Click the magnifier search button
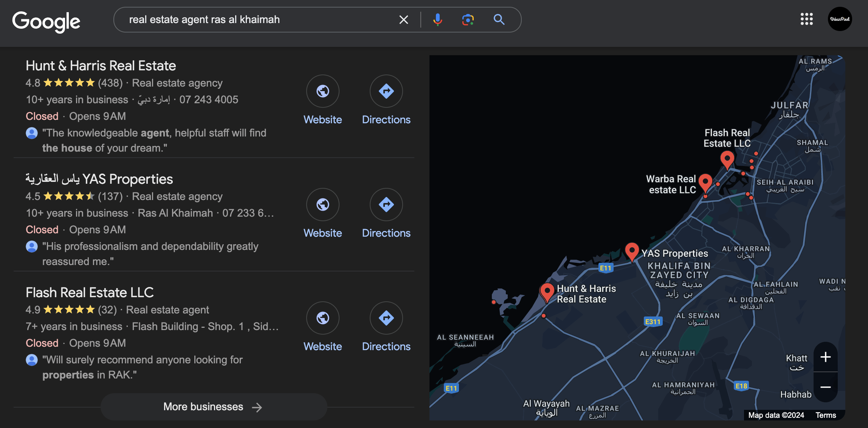This screenshot has height=428, width=868. [499, 20]
